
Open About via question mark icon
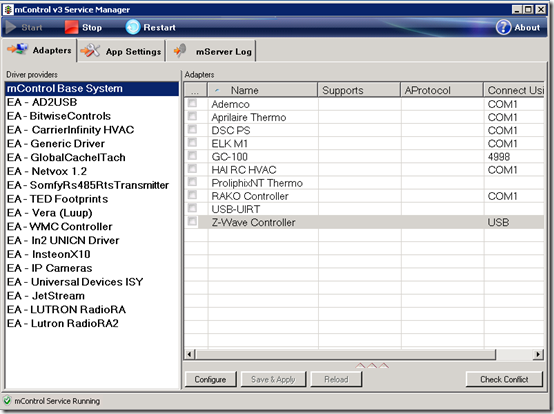point(503,27)
